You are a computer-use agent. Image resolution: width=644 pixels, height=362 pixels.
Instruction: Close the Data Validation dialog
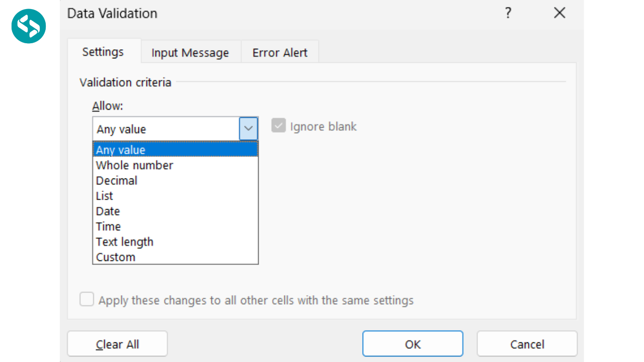(559, 13)
